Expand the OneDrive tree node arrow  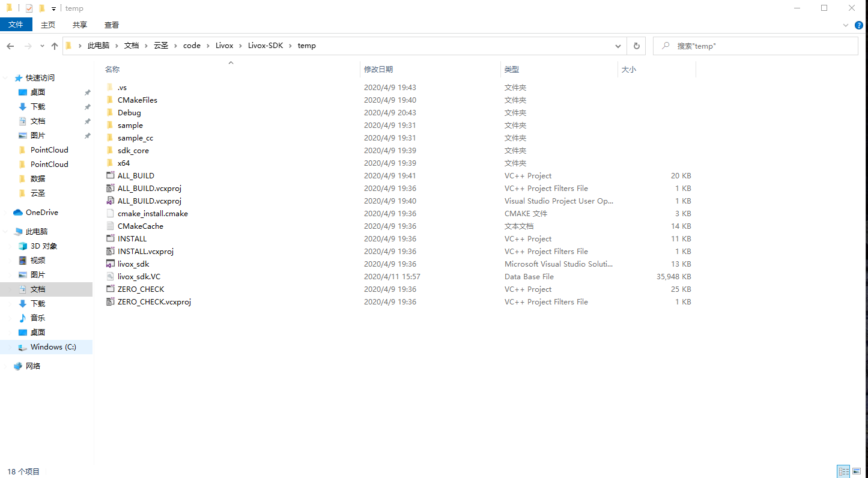tap(7, 213)
